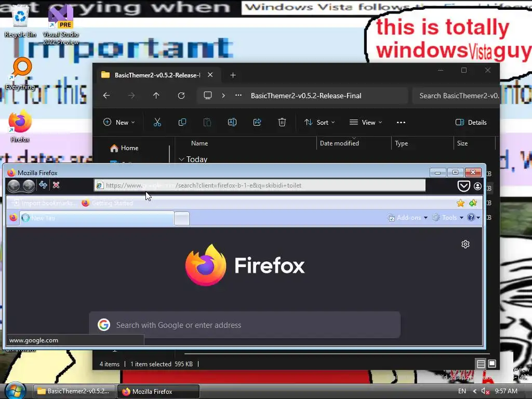
Task: Click the Mozilla Firefox taskbar button
Action: click(x=158, y=391)
